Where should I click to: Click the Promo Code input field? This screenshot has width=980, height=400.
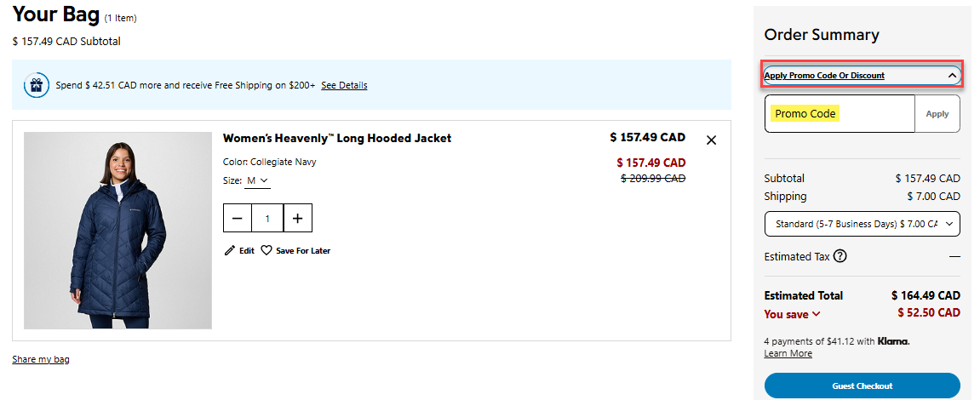click(x=840, y=114)
